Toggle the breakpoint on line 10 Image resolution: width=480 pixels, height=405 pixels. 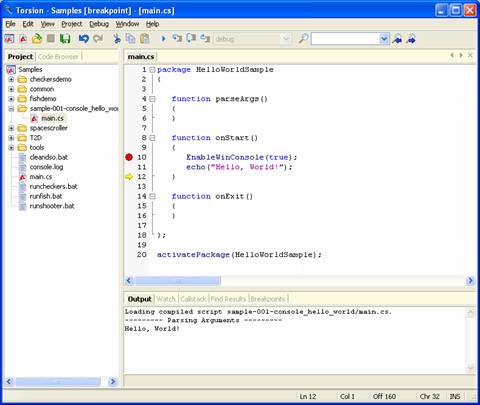[129, 157]
